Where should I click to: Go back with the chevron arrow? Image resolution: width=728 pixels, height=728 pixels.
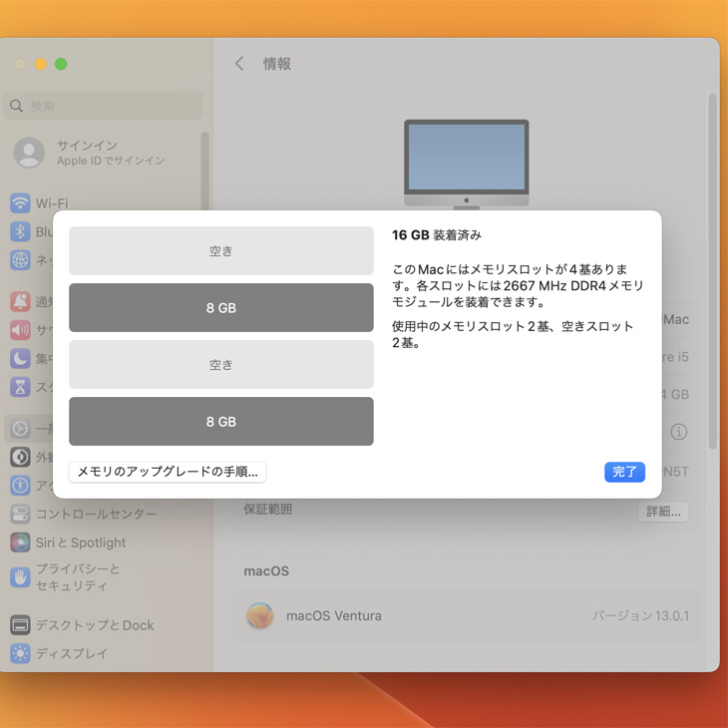pyautogui.click(x=239, y=64)
